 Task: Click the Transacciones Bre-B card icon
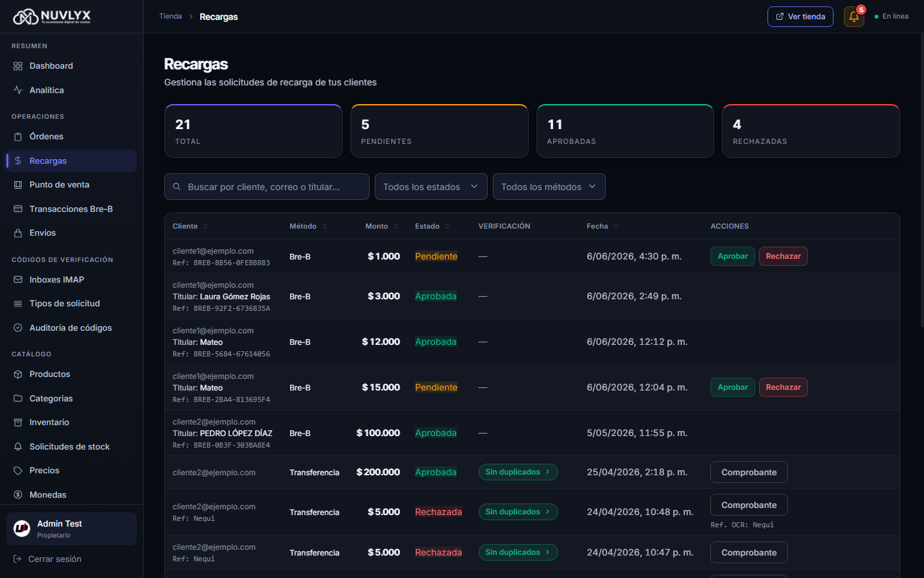18,209
